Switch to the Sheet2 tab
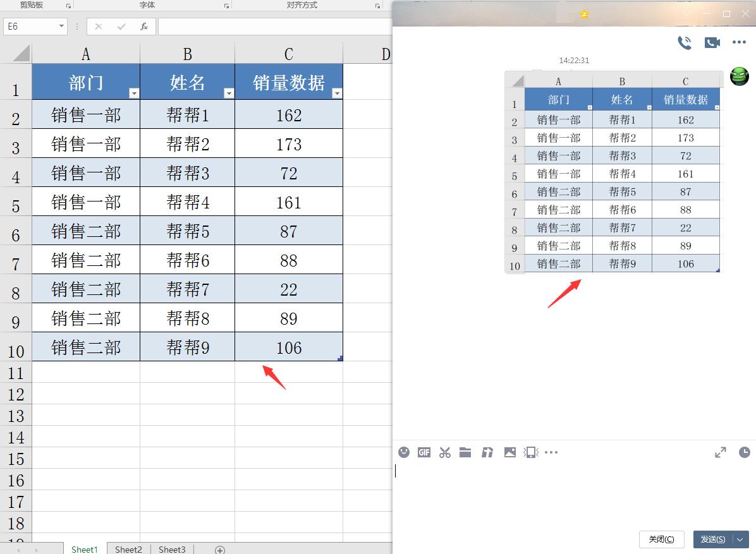The height and width of the screenshot is (554, 756). pos(128,549)
